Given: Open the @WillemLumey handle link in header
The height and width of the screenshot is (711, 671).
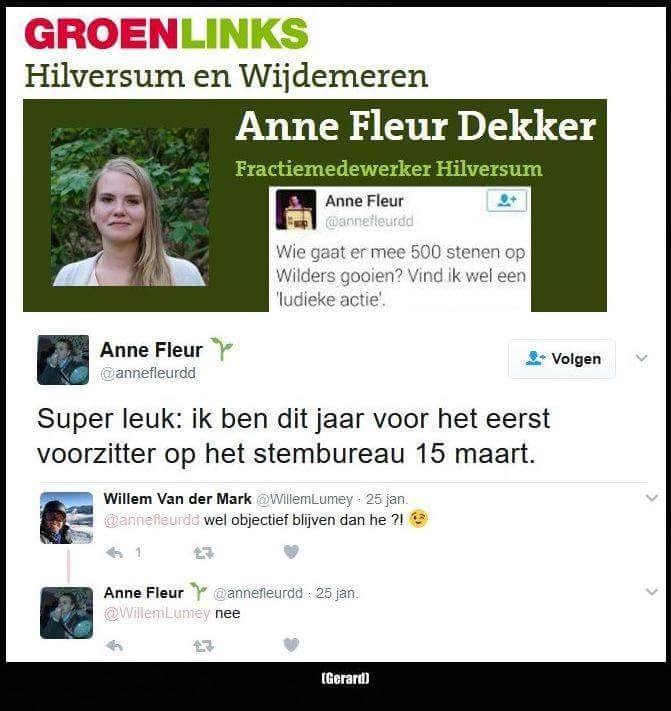Looking at the screenshot, I should (x=305, y=499).
